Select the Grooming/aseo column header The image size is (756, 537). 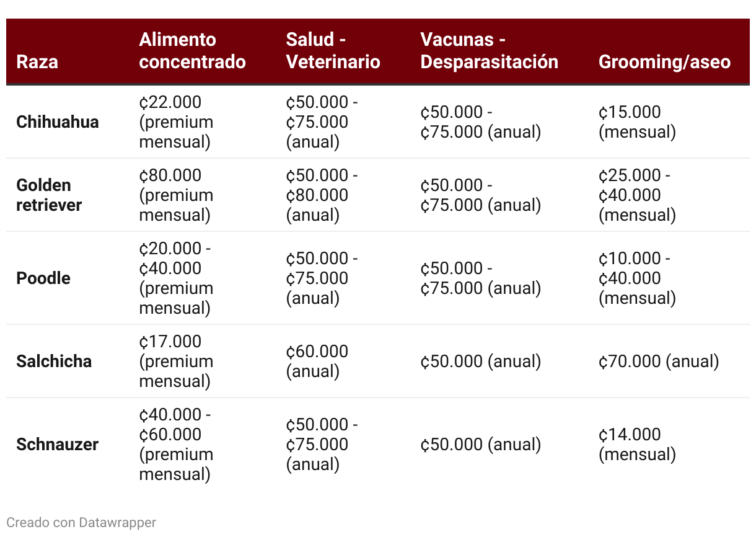pyautogui.click(x=664, y=62)
